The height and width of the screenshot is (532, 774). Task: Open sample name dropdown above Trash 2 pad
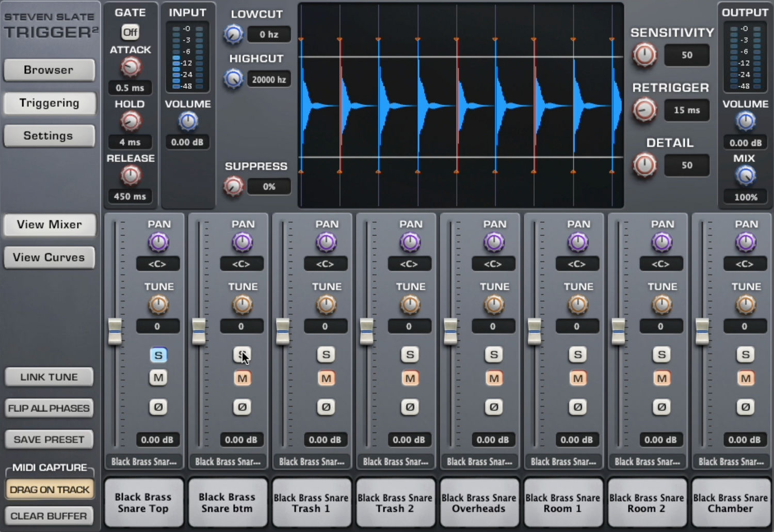point(396,462)
